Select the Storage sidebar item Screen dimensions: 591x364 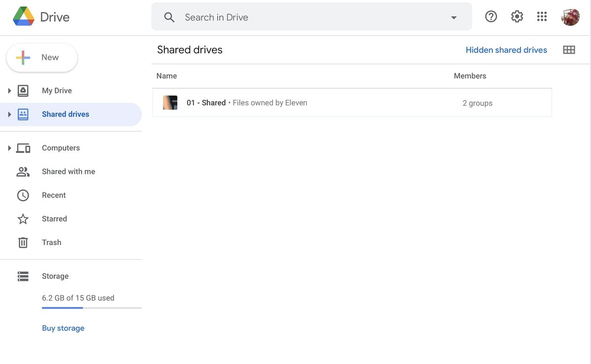coord(55,276)
